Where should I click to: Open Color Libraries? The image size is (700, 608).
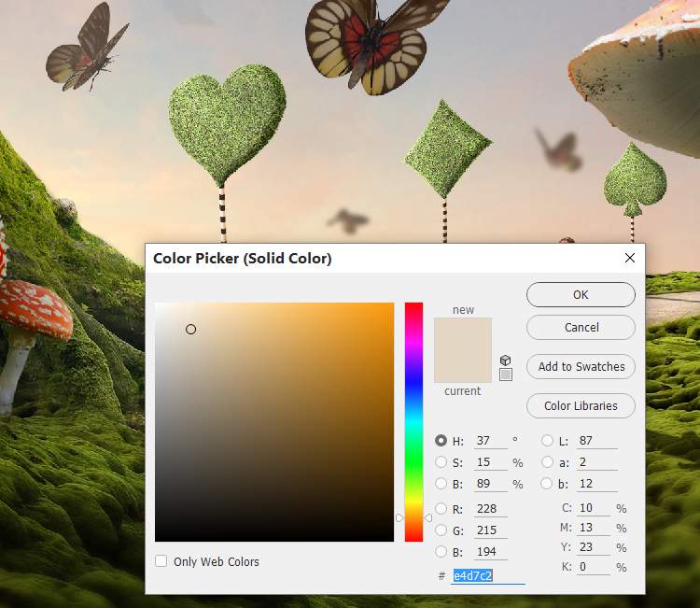point(581,405)
